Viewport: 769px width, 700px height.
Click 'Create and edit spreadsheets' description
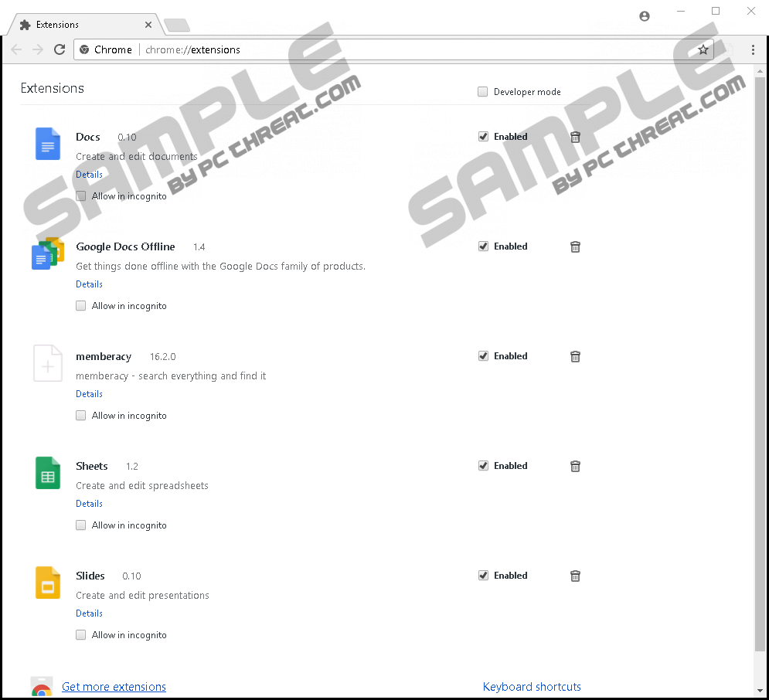click(142, 486)
